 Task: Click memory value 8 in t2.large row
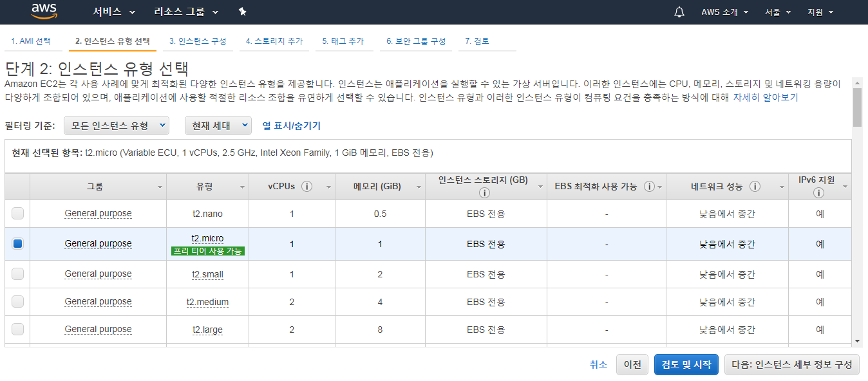tap(380, 330)
